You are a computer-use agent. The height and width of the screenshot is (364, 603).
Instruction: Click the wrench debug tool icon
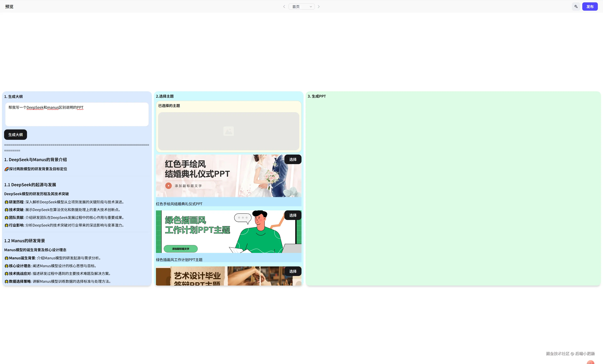pos(576,7)
